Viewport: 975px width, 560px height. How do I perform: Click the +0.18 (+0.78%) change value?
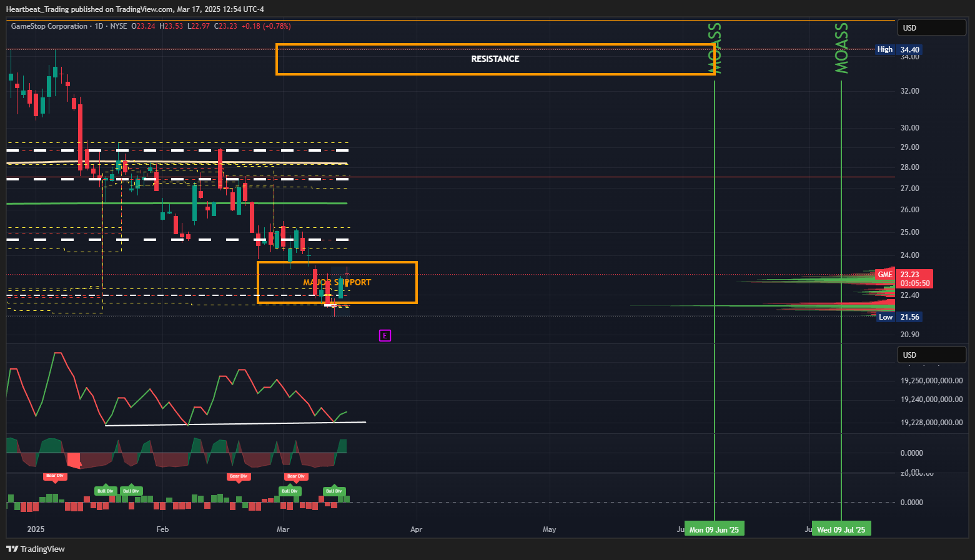(x=266, y=26)
